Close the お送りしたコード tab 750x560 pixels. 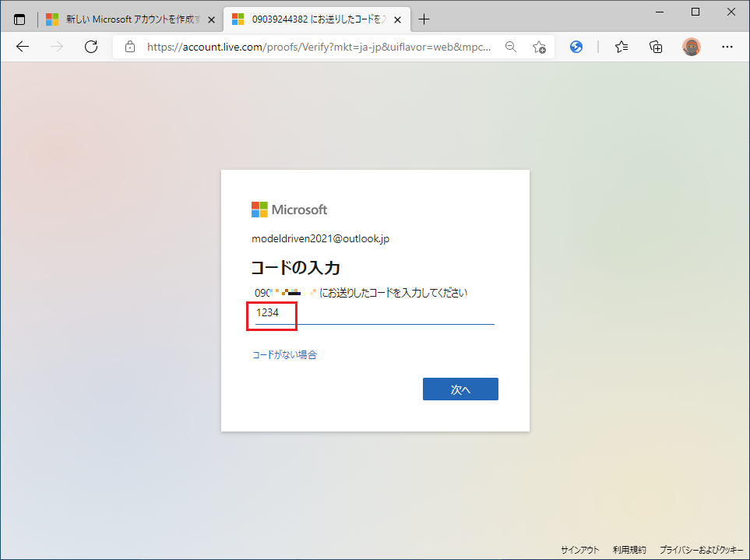pyautogui.click(x=397, y=20)
